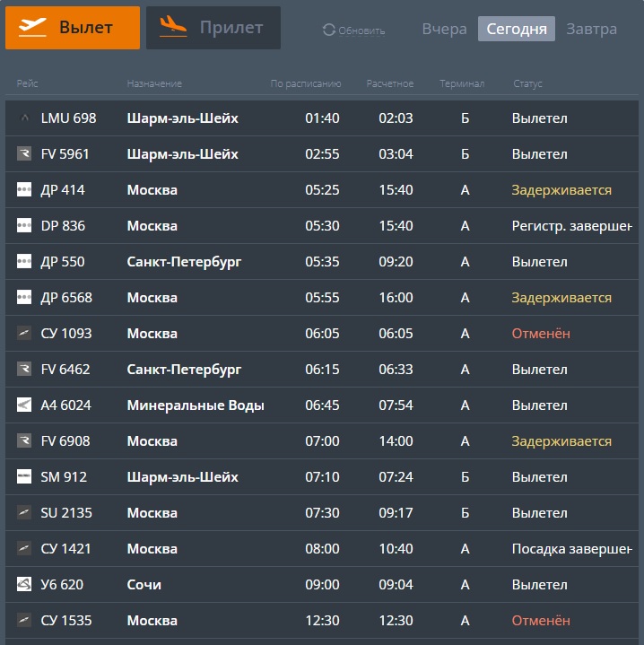Screen dimensions: 644x645
Task: Click airline logo for ДР 550
Action: click(24, 261)
